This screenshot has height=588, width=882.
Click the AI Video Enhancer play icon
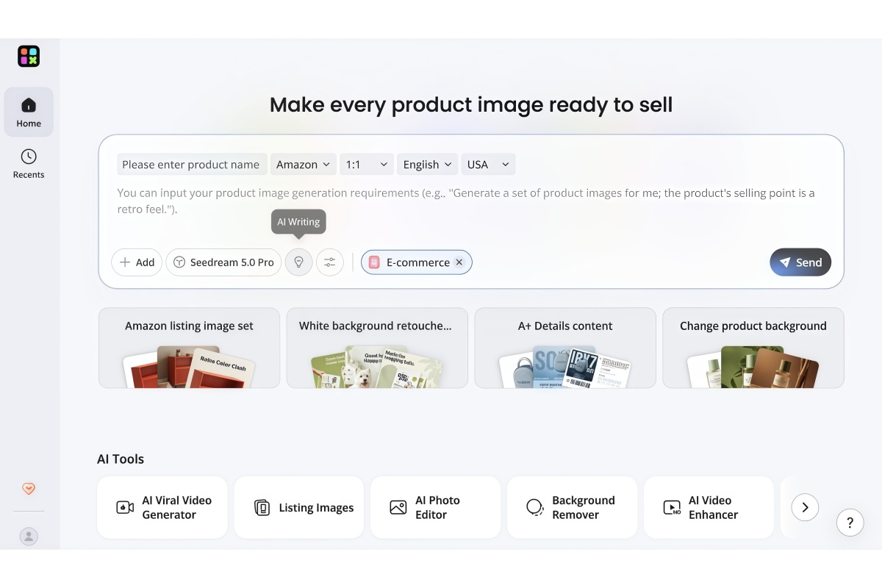[672, 507]
